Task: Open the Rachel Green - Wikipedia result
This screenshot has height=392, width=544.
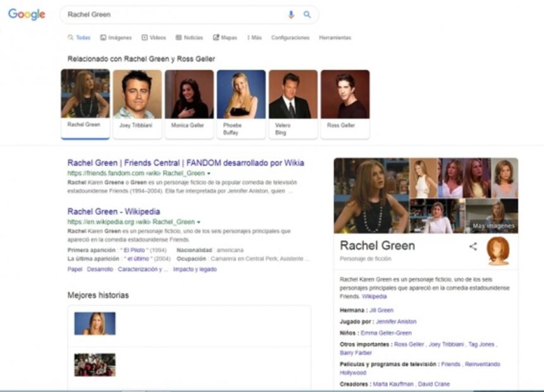Action: 113,212
